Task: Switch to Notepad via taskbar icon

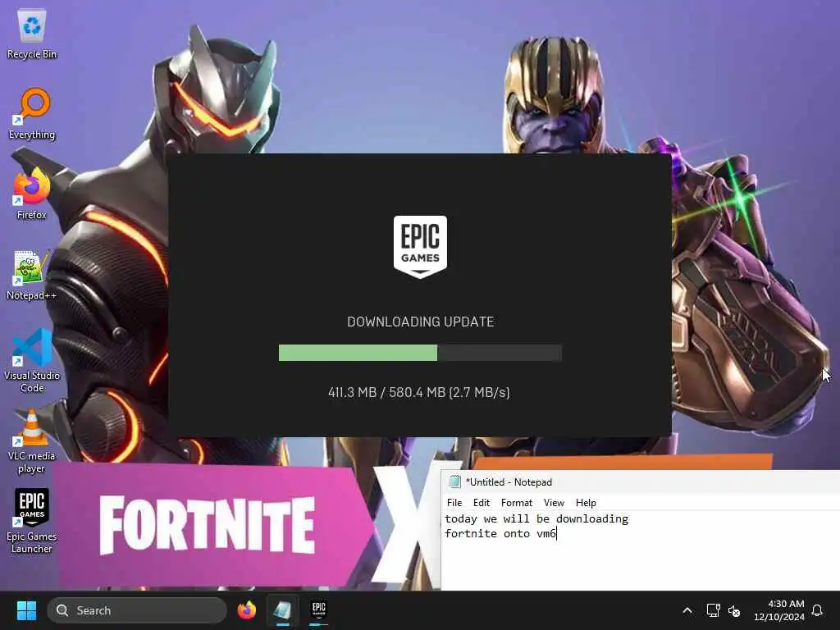Action: [282, 610]
